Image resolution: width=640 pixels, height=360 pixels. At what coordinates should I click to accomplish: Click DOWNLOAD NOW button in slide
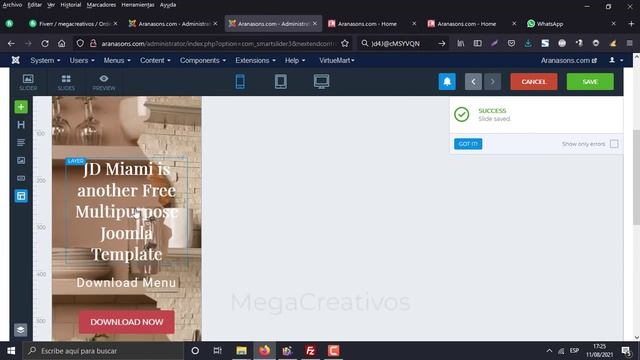click(127, 322)
